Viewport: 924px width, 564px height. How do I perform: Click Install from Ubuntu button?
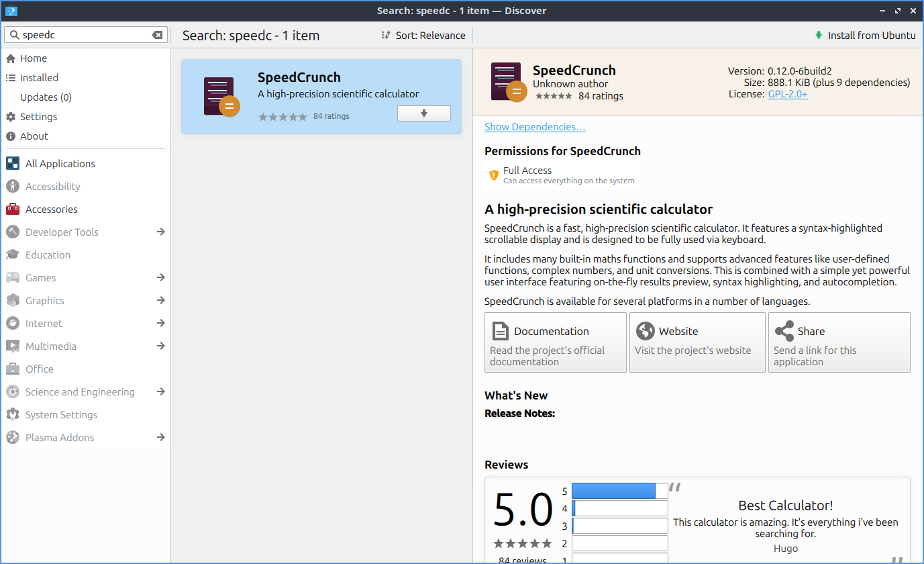click(864, 36)
